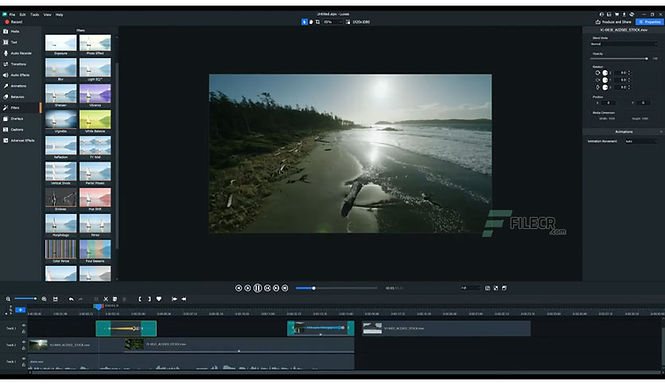
Task: Click the third rotation value stepper arrows
Action: pyautogui.click(x=629, y=87)
